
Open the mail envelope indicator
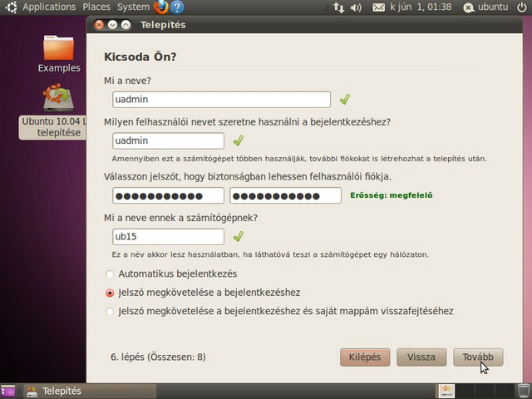(379, 7)
